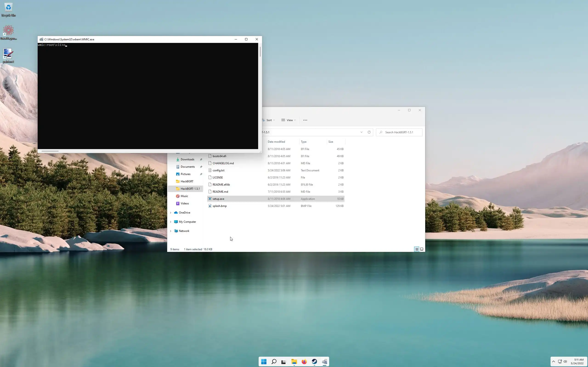Open the Sort dropdown menu
Image resolution: width=588 pixels, height=367 pixels.
click(269, 120)
